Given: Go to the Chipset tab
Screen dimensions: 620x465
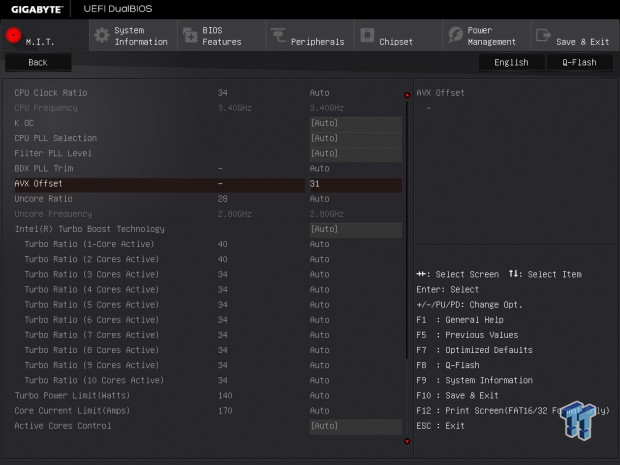Looking at the screenshot, I should 398,35.
